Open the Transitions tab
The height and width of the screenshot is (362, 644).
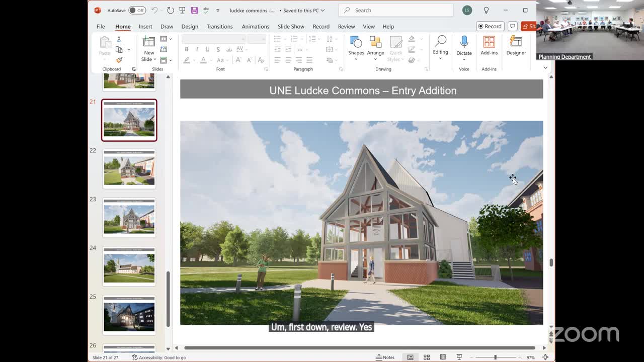pos(219,26)
